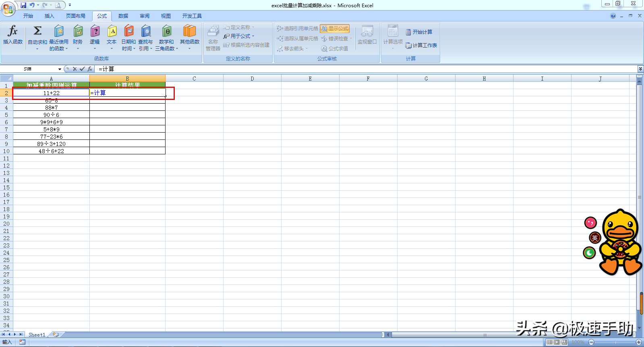Customize the quick access toolbar dropdown
Viewport: 644px width, 347px height.
click(x=70, y=5)
